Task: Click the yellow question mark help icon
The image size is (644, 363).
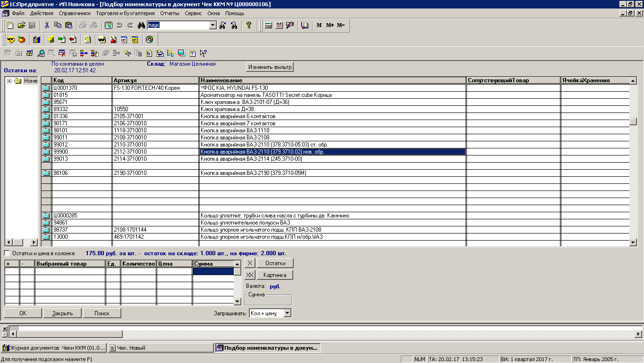Action: pos(249,25)
